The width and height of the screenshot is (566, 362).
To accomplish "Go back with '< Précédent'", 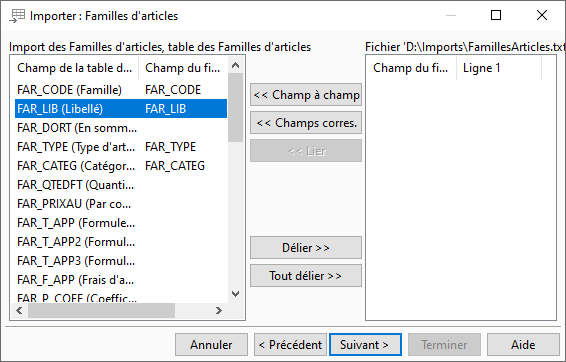I will [291, 345].
